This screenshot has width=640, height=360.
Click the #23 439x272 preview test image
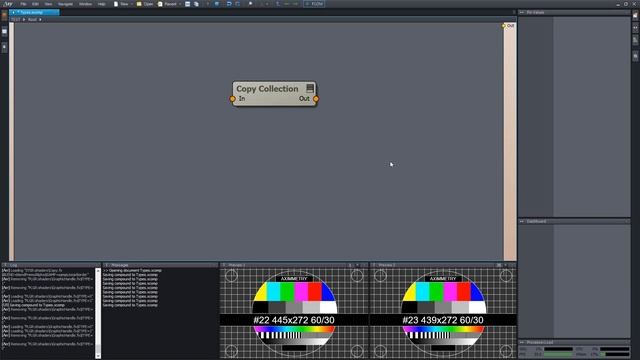pos(443,313)
